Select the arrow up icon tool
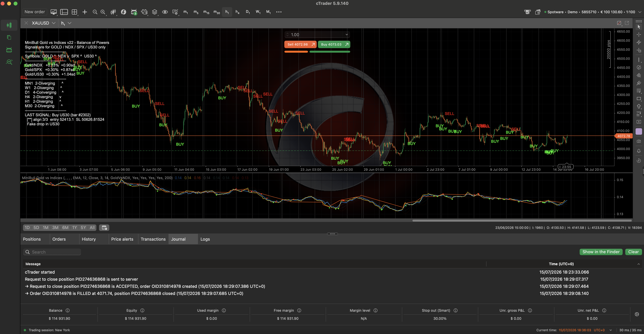This screenshot has width=644, height=334. (639, 106)
